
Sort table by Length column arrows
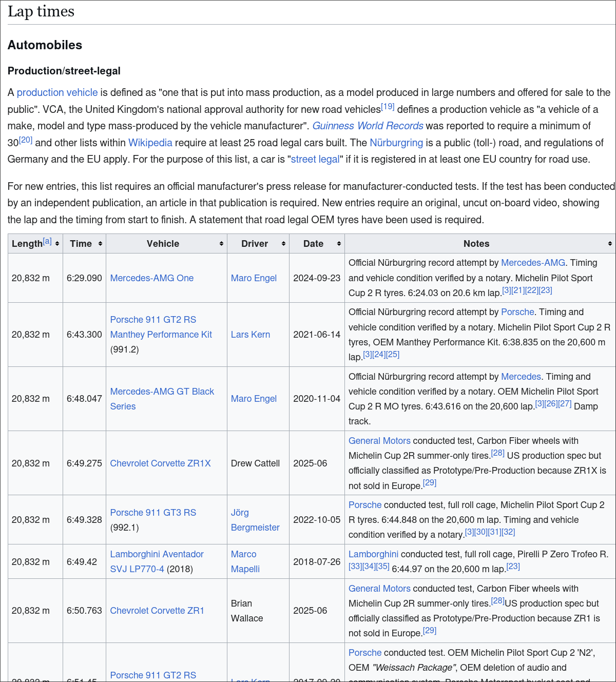(57, 244)
